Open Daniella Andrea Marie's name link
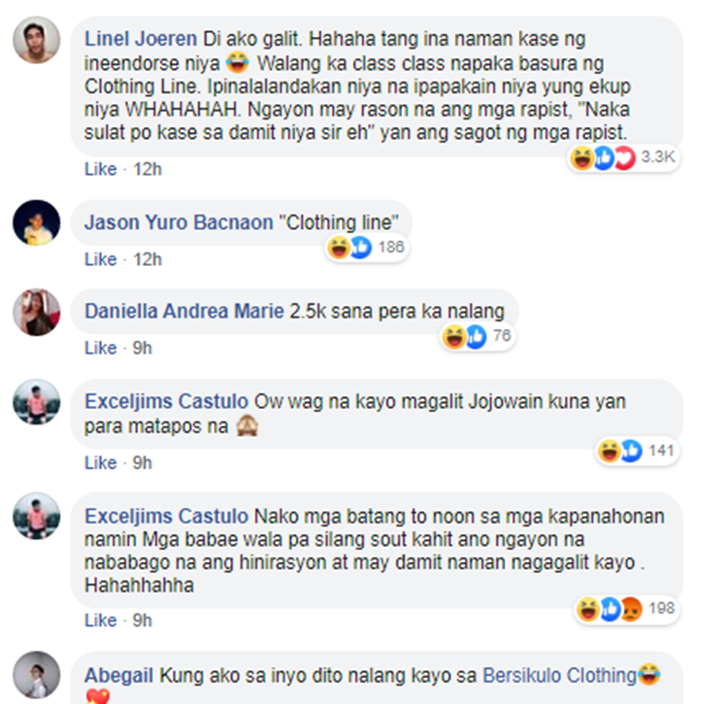This screenshot has height=704, width=728. coord(183,311)
